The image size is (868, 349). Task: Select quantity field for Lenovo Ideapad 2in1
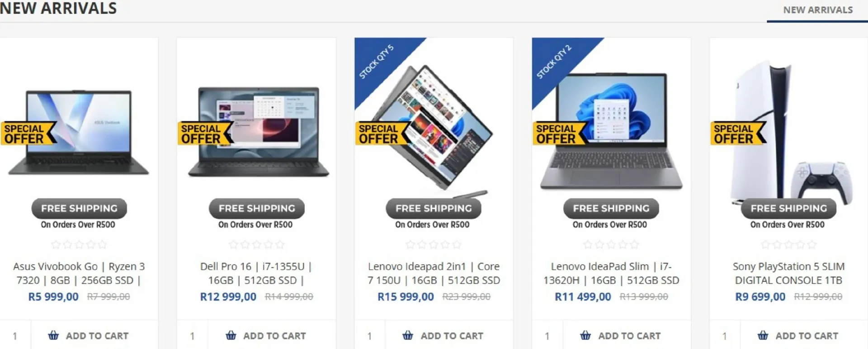(x=370, y=335)
